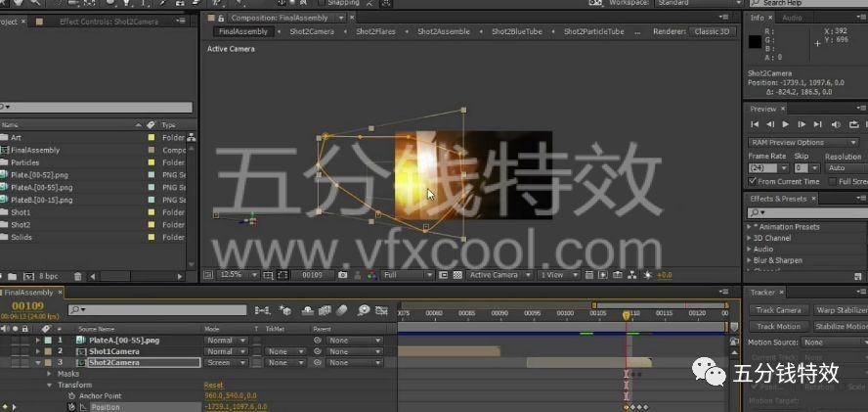Expand the Blur & Sharpen effects category

click(749, 260)
